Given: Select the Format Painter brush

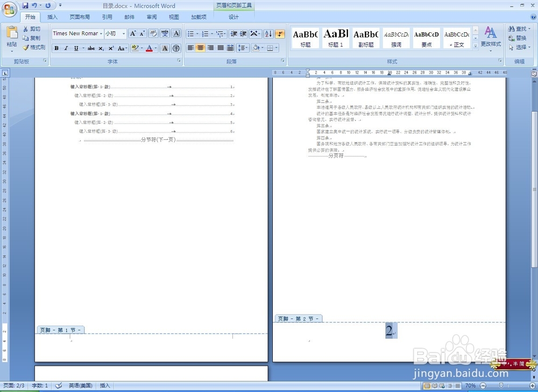Looking at the screenshot, I should pos(26,47).
